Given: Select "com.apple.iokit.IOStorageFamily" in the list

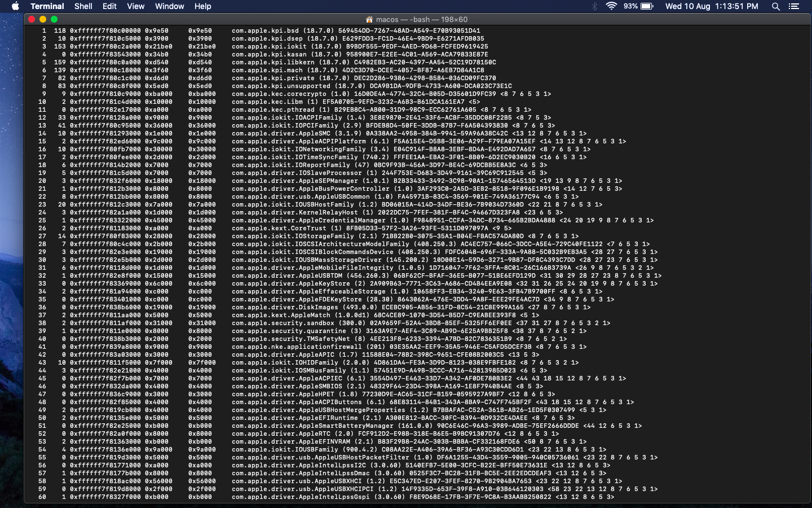Looking at the screenshot, I should click(293, 237).
